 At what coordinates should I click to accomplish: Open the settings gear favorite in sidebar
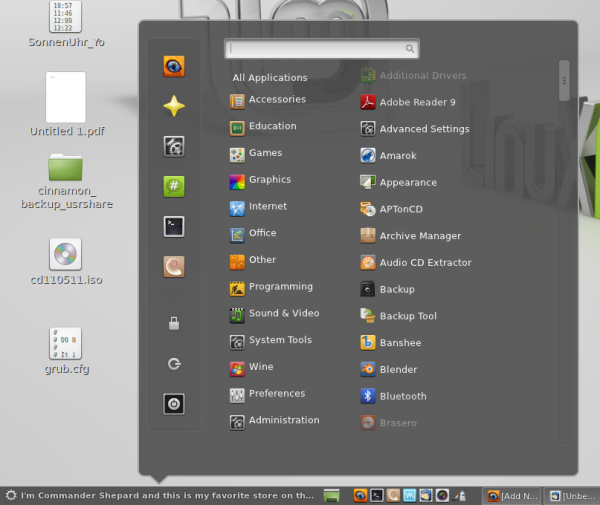click(x=174, y=146)
